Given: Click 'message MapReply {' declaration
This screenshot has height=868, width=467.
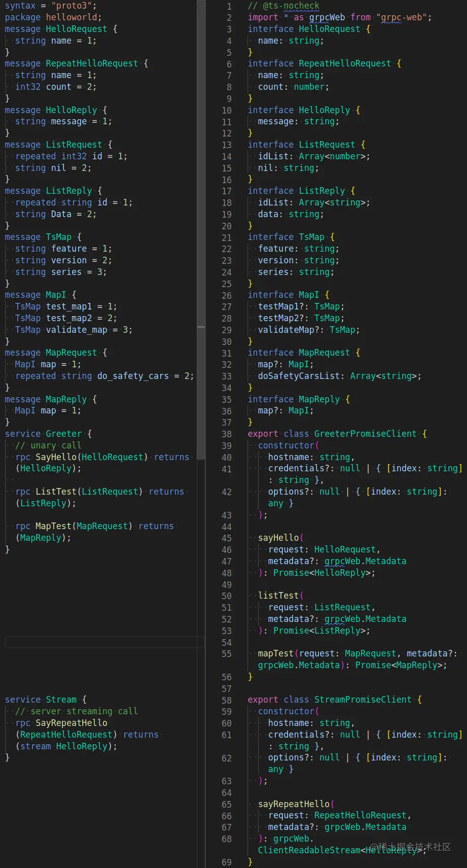Looking at the screenshot, I should (x=51, y=399).
